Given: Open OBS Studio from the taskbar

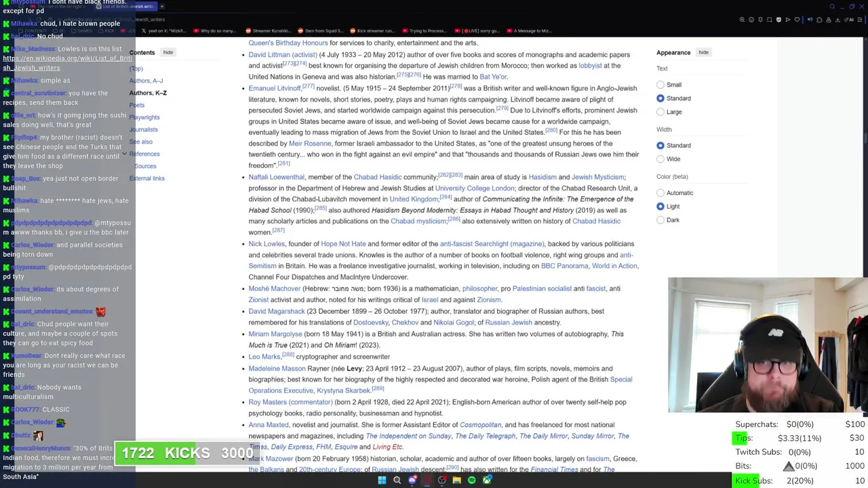Looking at the screenshot, I should [442, 481].
